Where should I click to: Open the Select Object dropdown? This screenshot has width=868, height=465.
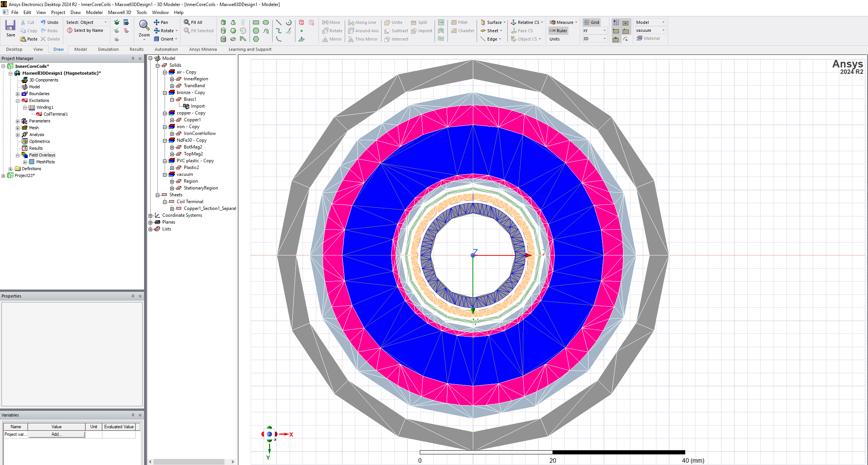pyautogui.click(x=105, y=22)
